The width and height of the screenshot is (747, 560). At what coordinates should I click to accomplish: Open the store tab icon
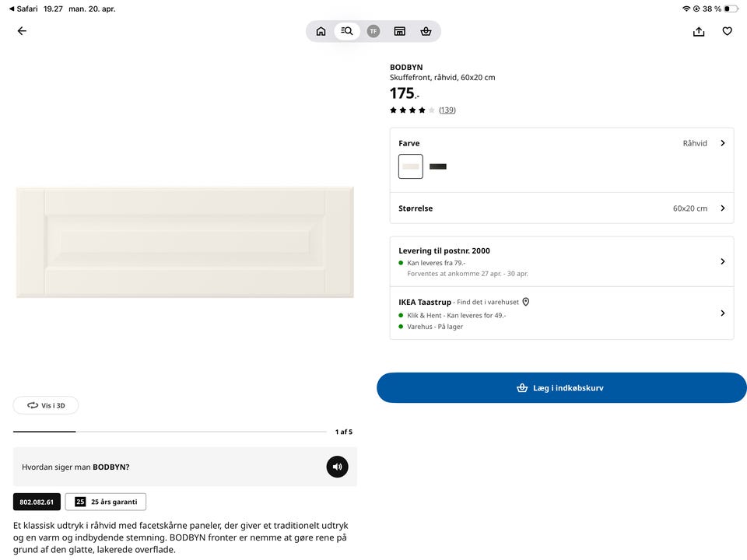[x=399, y=31]
